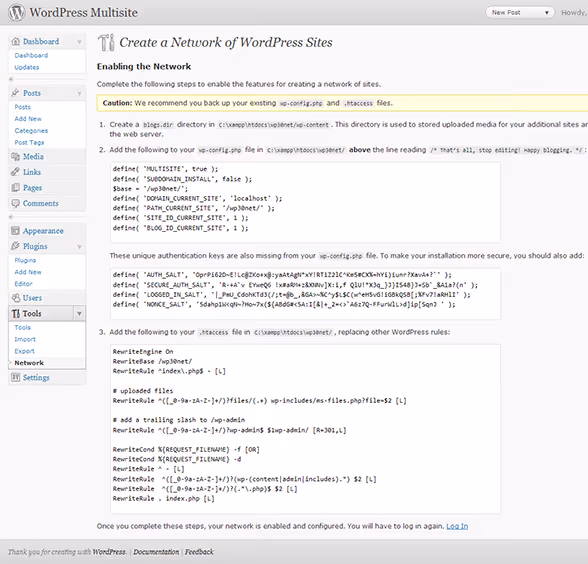Click the Comments bubble icon
This screenshot has width=588, height=564.
[15, 203]
